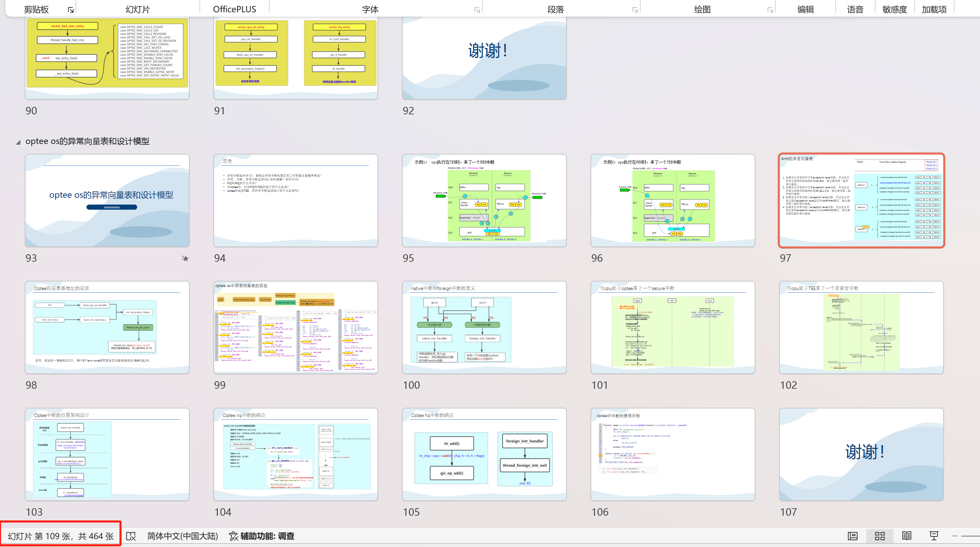
Task: Select slide 100 native/foreign interrupt thumbnail
Action: [484, 327]
